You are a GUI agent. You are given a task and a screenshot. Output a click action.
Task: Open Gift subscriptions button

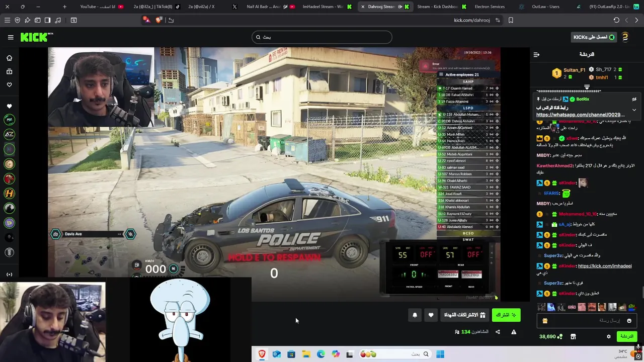pyautogui.click(x=465, y=315)
